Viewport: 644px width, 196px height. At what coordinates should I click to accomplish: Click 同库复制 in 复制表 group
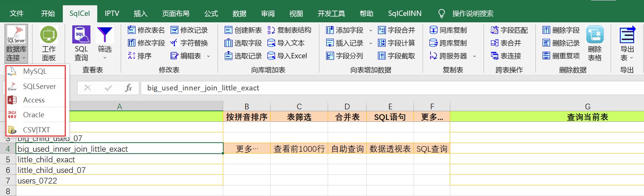(448, 30)
